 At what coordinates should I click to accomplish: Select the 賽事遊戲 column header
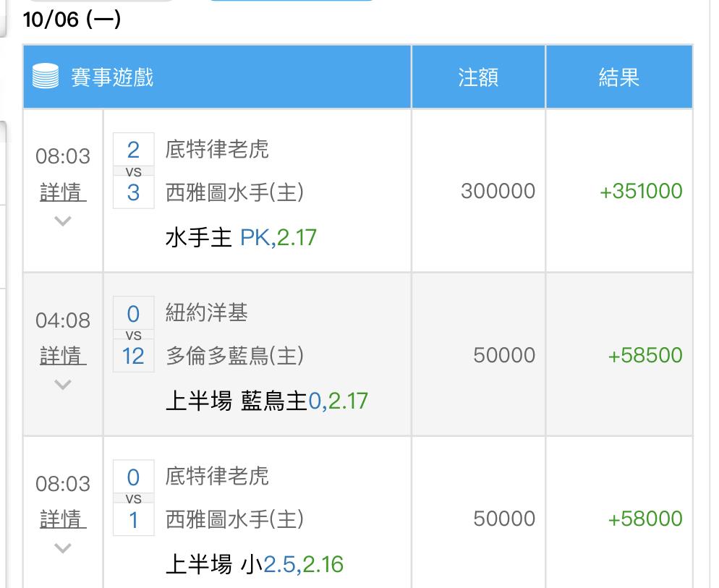(112, 77)
